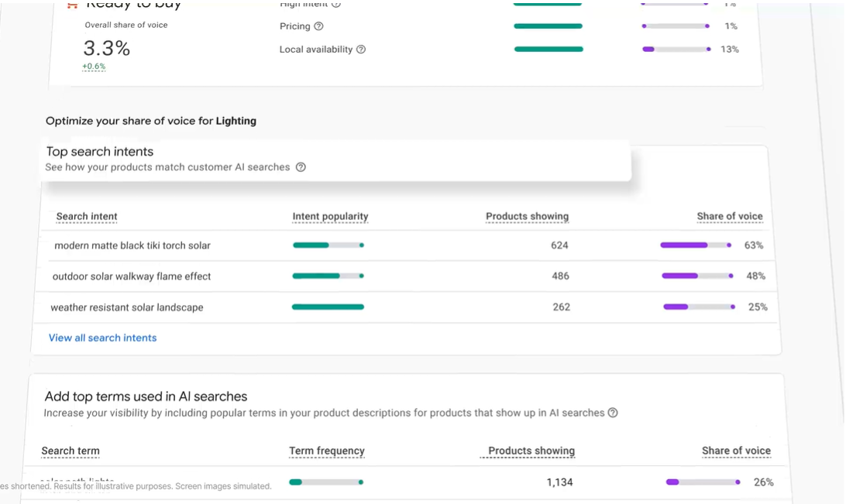Click the 1,134 products showing value
Image resolution: width=846 pixels, height=504 pixels.
point(559,482)
